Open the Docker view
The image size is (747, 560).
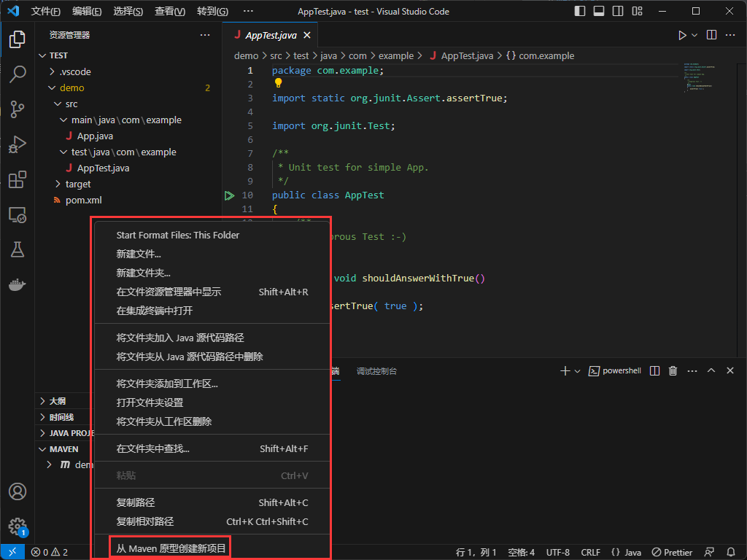[18, 284]
